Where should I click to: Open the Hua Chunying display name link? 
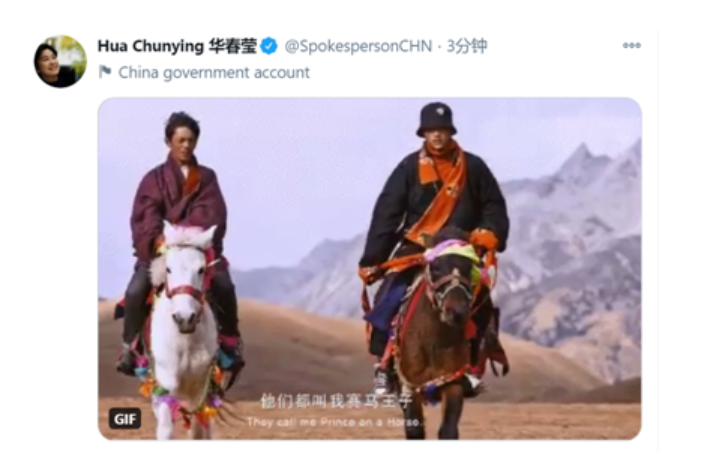point(151,46)
